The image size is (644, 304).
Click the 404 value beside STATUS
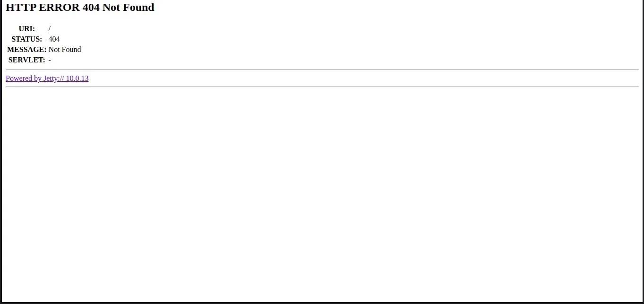click(x=54, y=39)
